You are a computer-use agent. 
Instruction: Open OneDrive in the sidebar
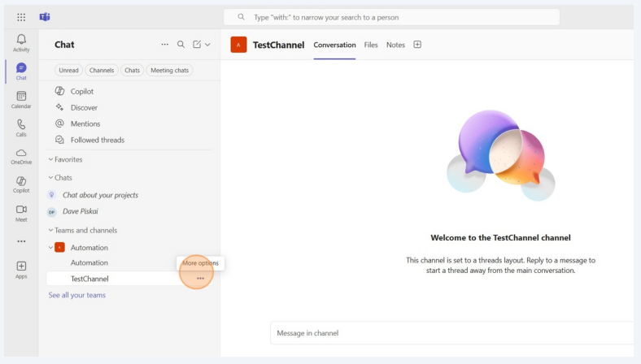21,155
